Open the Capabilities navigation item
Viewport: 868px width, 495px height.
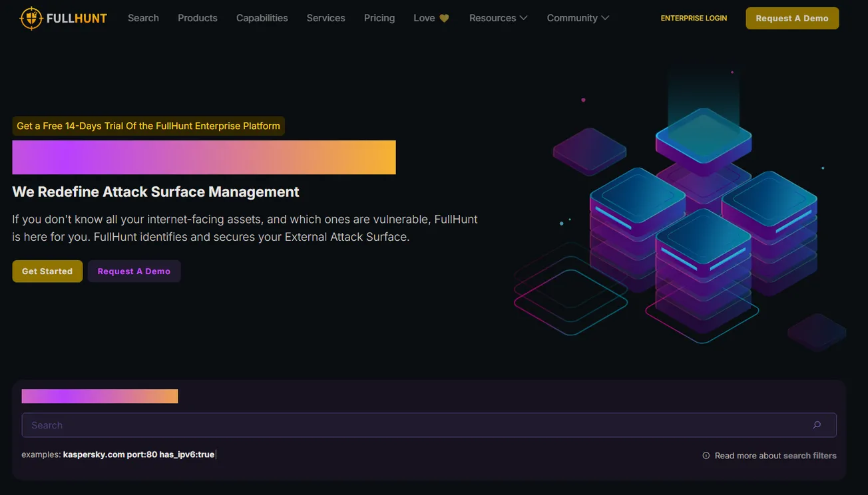click(262, 18)
